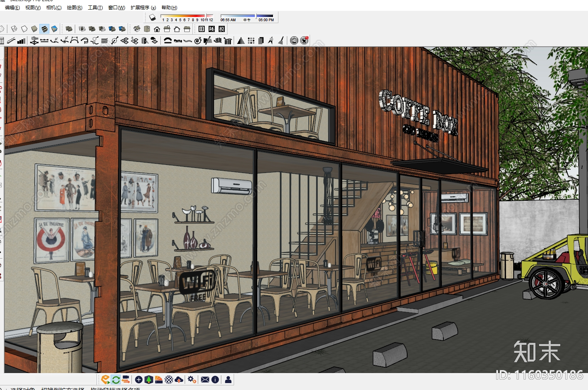Viewport: 588px width, 390px height.
Task: Select Shaded face style
Action: click(x=34, y=29)
